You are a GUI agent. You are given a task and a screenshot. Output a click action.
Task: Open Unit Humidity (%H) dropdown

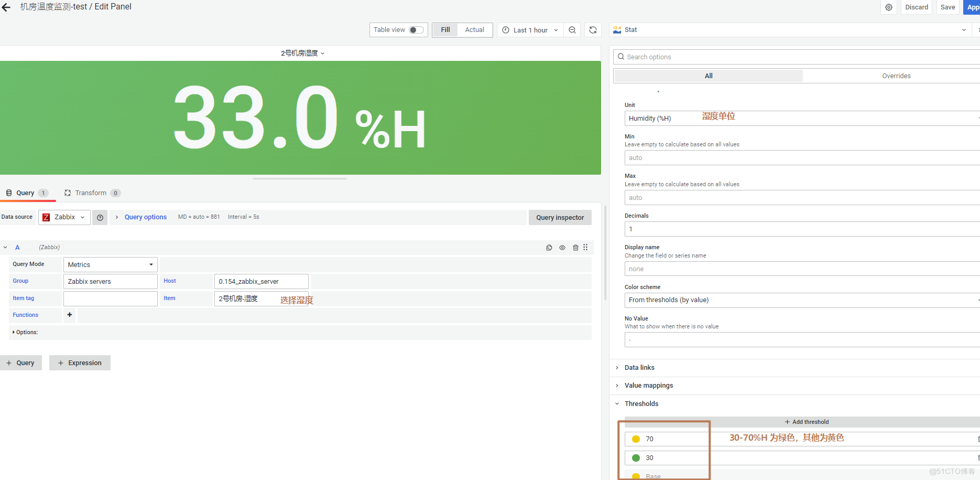pyautogui.click(x=802, y=118)
